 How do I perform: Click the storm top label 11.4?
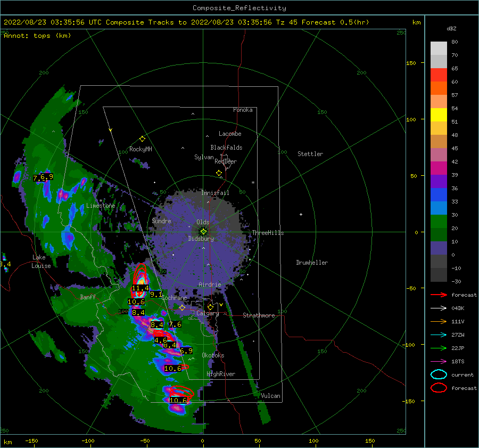(x=140, y=288)
